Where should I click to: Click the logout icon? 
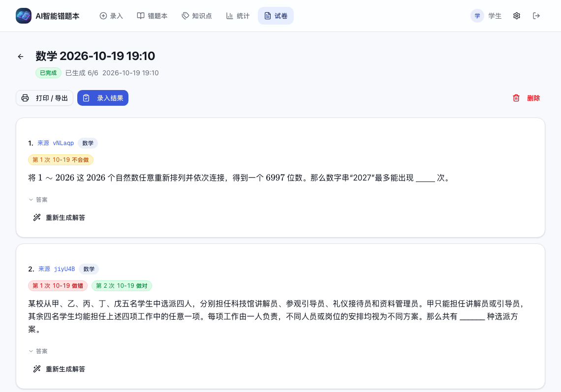(x=536, y=16)
